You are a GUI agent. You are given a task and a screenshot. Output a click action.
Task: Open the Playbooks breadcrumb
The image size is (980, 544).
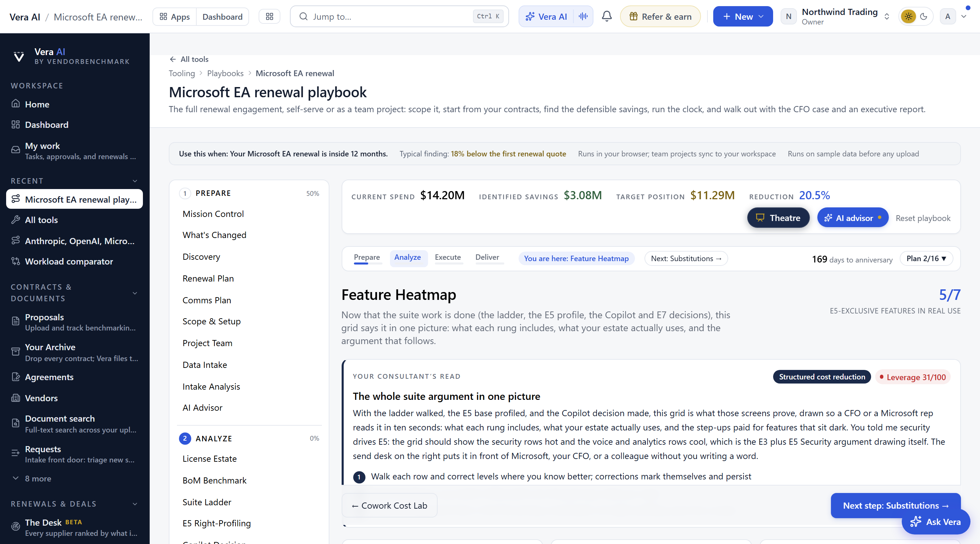[x=225, y=73]
